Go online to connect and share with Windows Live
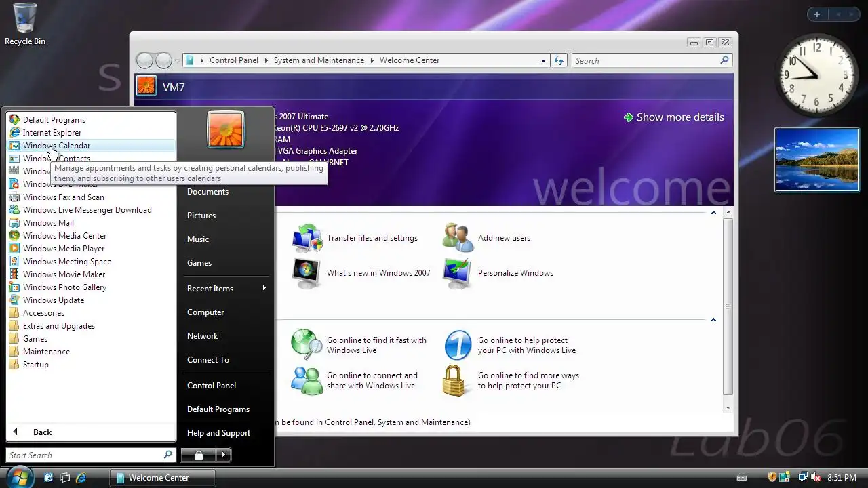Image resolution: width=868 pixels, height=488 pixels. click(x=355, y=380)
